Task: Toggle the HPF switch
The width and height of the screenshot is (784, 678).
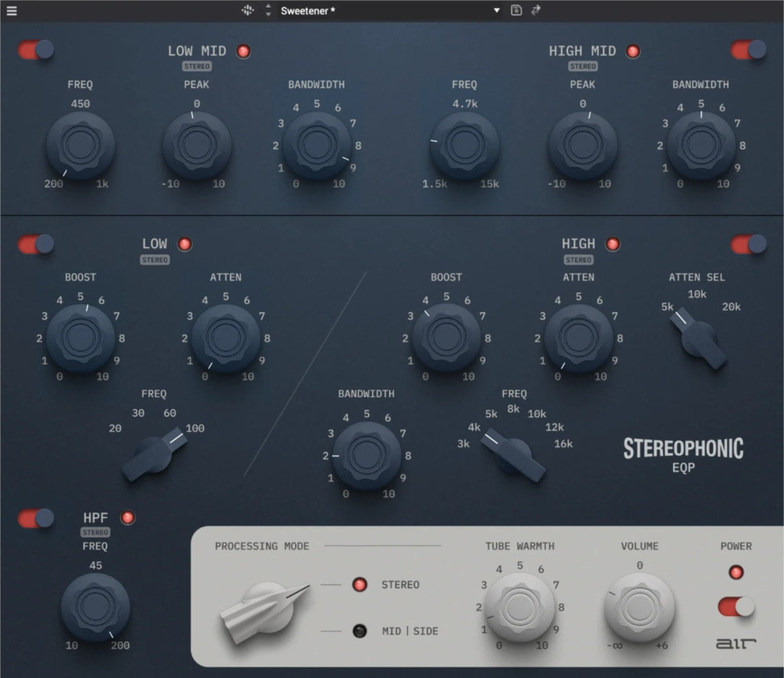Action: (x=36, y=518)
